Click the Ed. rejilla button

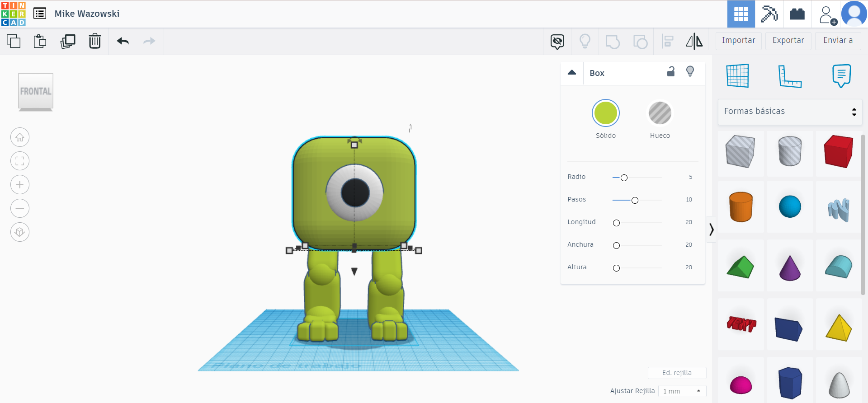coord(677,373)
